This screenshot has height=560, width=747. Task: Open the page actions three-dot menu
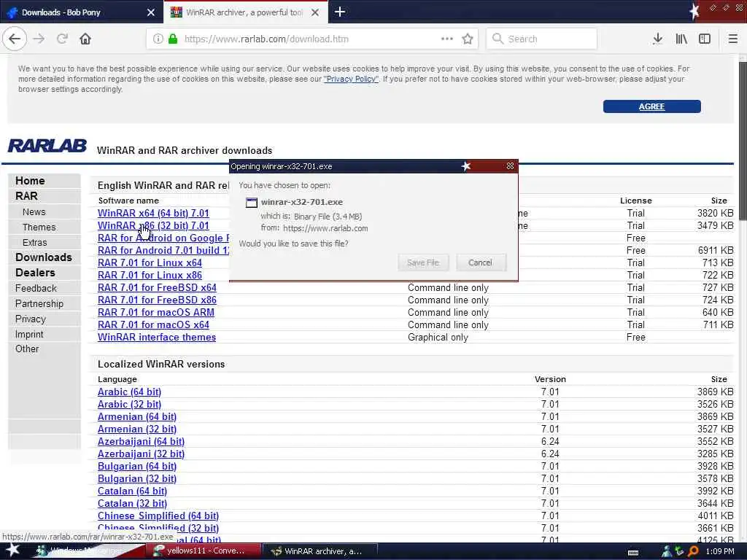(x=447, y=39)
